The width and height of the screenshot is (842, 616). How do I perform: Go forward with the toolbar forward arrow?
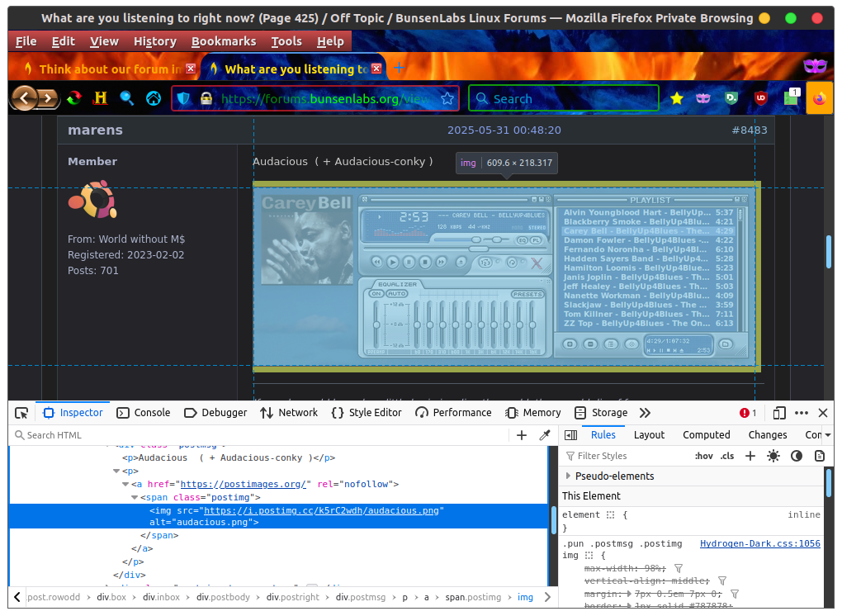click(49, 98)
